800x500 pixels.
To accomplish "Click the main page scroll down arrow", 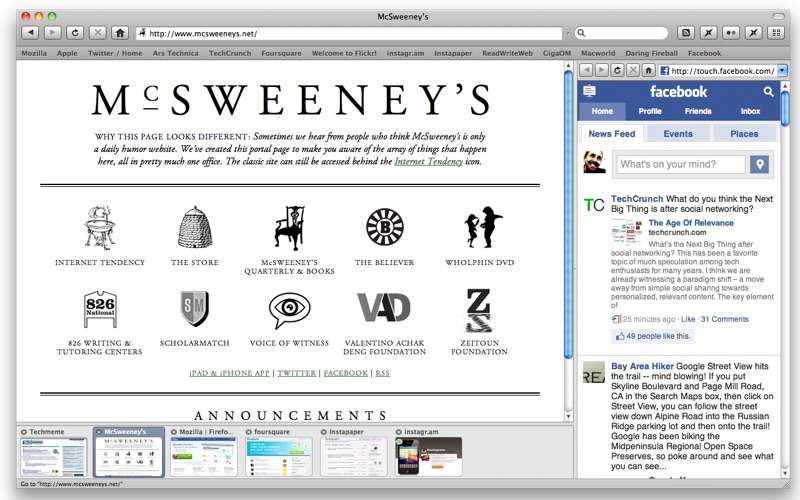I will click(x=568, y=417).
